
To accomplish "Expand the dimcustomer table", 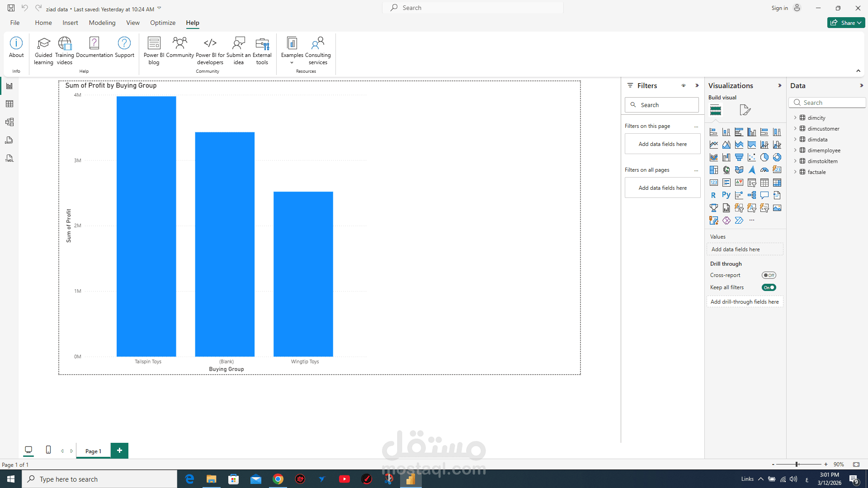I will 795,128.
